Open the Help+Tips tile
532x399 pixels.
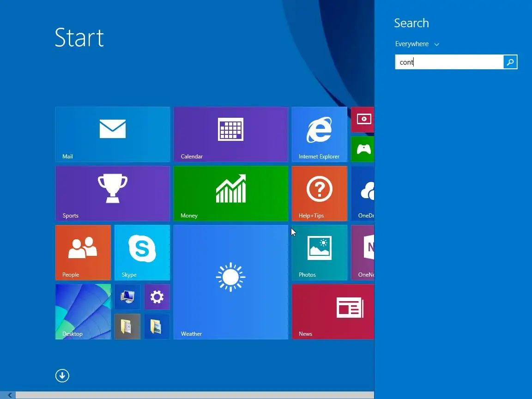tap(319, 193)
